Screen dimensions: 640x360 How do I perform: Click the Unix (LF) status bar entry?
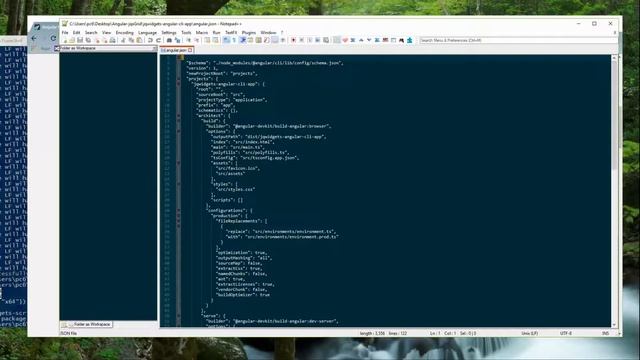point(529,333)
